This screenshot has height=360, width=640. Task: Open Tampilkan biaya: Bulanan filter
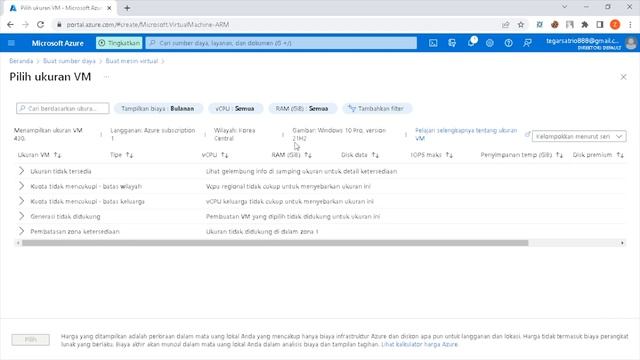(158, 109)
